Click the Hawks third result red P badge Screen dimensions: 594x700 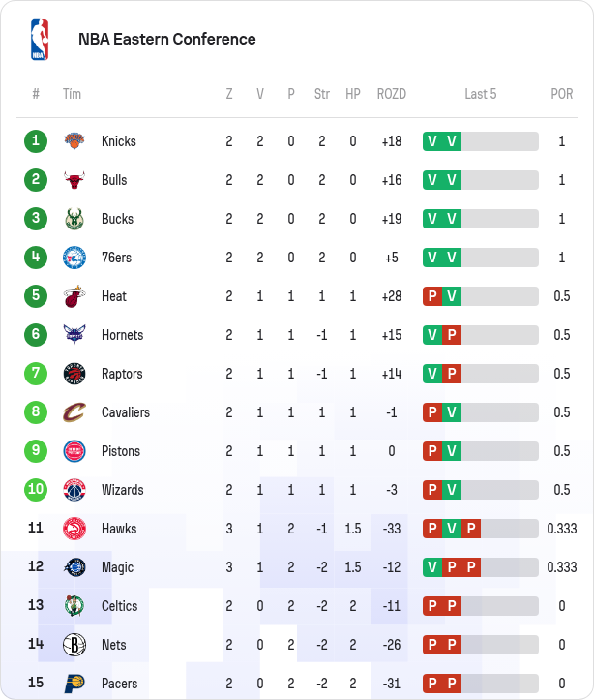(x=471, y=529)
